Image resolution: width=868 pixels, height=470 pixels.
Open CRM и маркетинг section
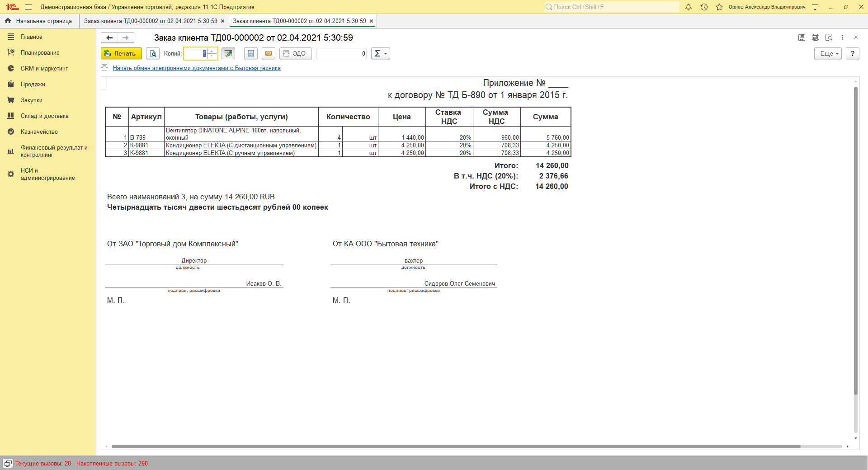coord(47,69)
